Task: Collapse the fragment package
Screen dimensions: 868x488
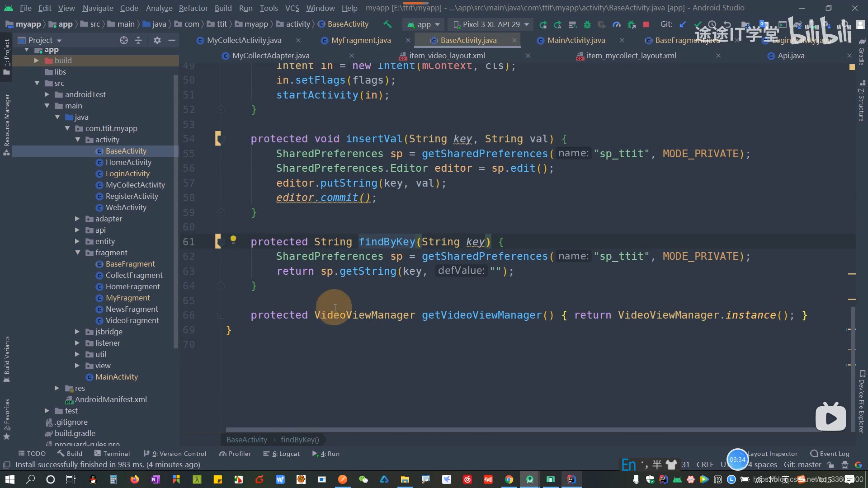Action: point(78,253)
